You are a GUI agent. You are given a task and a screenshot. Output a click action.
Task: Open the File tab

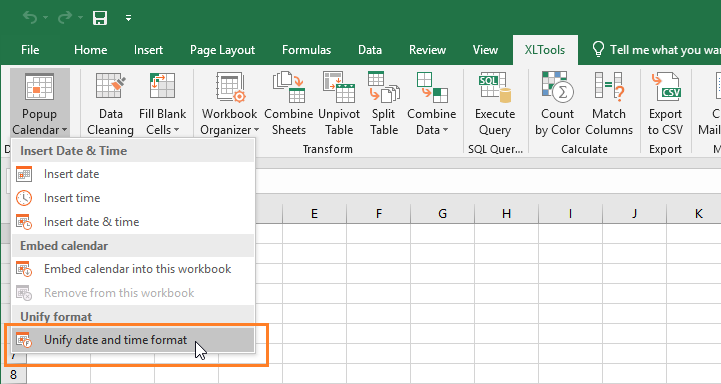click(30, 50)
